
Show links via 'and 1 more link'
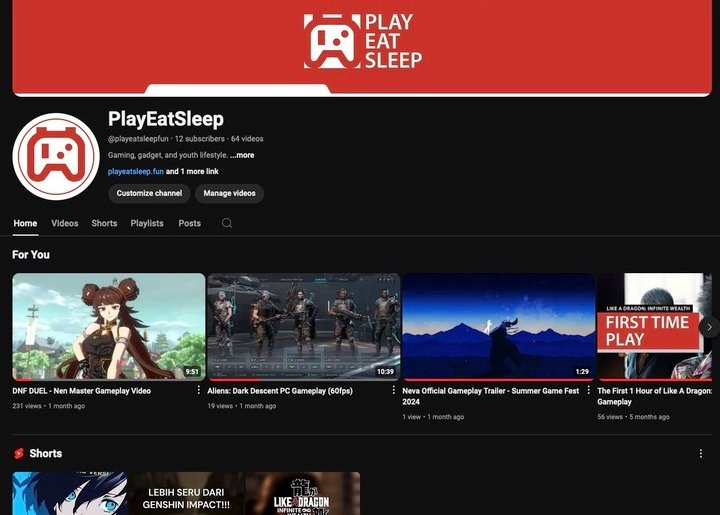click(192, 172)
